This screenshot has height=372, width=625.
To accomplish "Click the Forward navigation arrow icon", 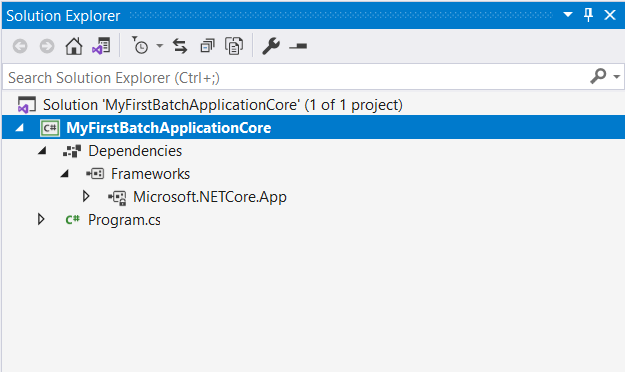I will 47,46.
